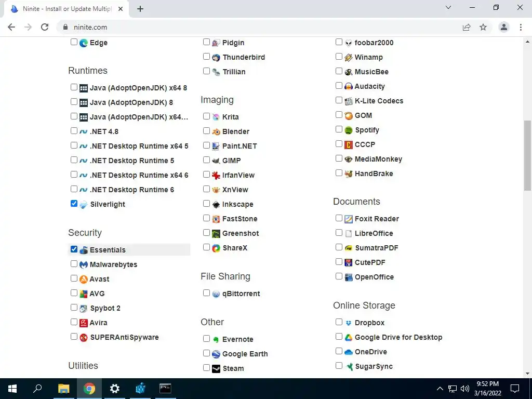
Task: Open taskbar search magnifier
Action: 37,389
